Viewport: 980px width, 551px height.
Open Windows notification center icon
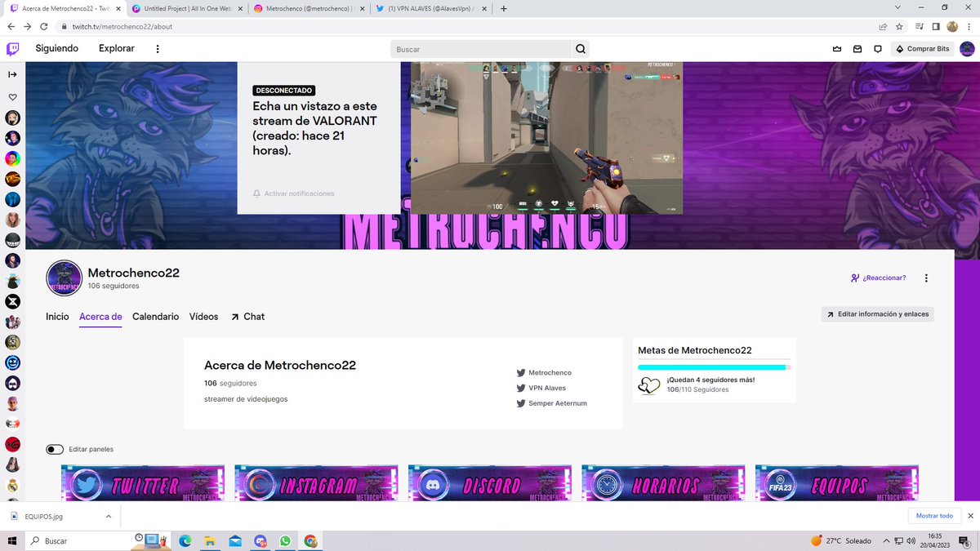pos(965,541)
